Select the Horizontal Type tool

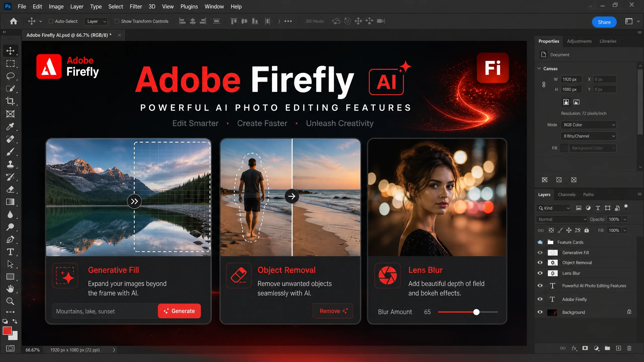[10, 252]
